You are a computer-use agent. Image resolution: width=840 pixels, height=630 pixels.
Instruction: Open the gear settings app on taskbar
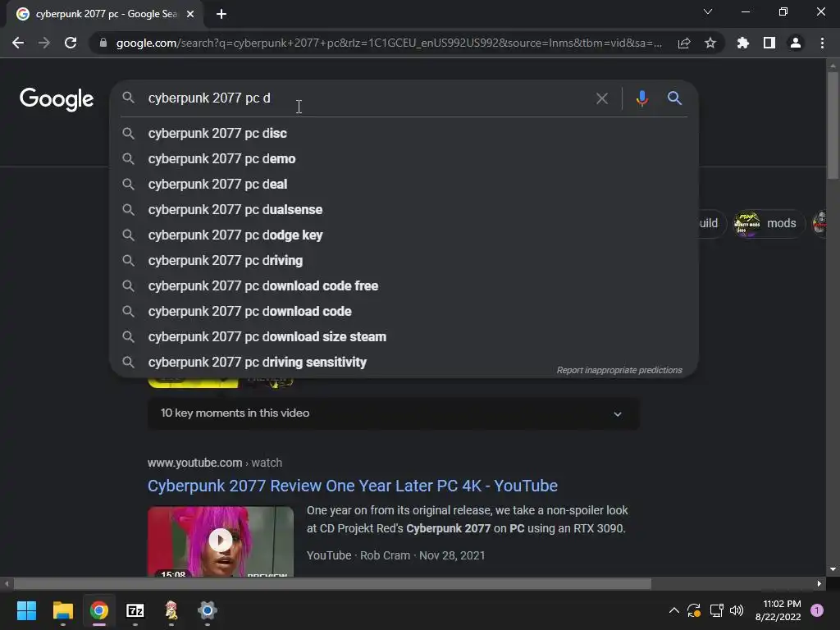pyautogui.click(x=208, y=610)
